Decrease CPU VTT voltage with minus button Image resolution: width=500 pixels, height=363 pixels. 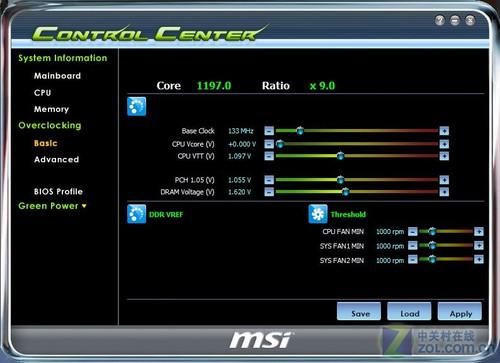pos(269,156)
